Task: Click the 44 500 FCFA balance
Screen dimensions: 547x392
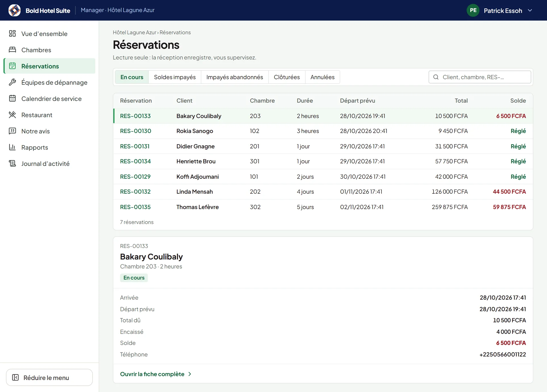Action: (509, 192)
